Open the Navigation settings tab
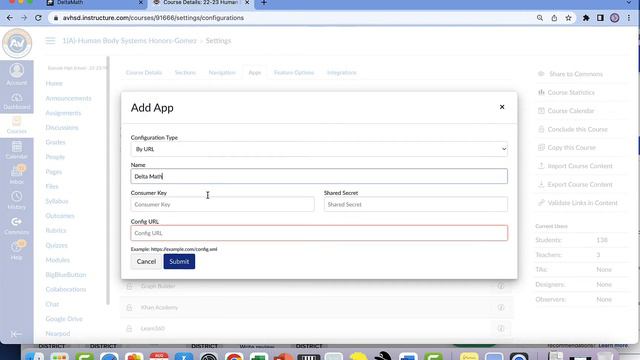Screen dimensions: 640x360 (222, 73)
